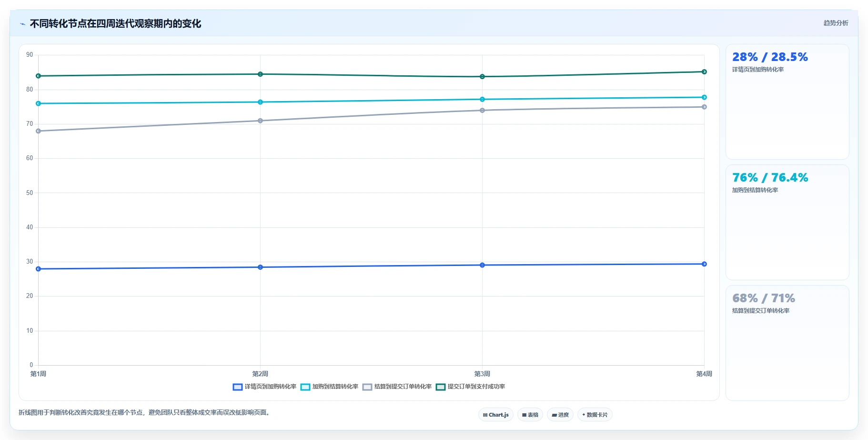This screenshot has height=440, width=868.
Task: Select the Chart.js tag chip
Action: pyautogui.click(x=496, y=415)
